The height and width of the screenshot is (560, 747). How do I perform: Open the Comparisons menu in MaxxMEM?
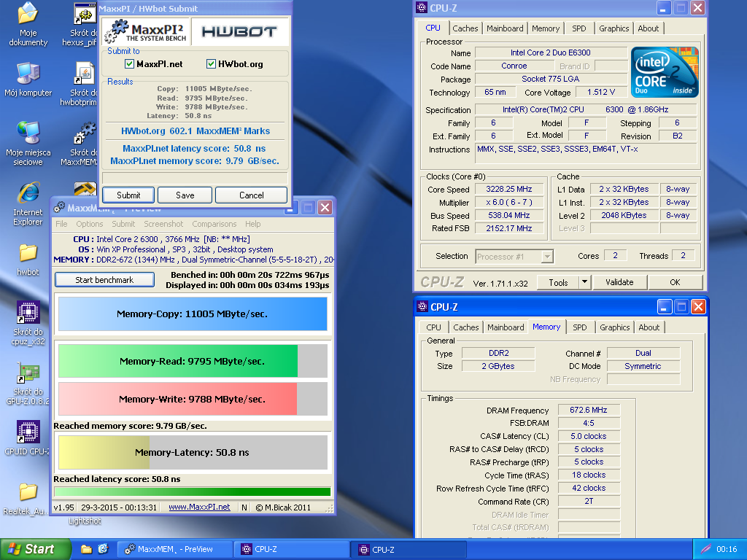tap(214, 224)
